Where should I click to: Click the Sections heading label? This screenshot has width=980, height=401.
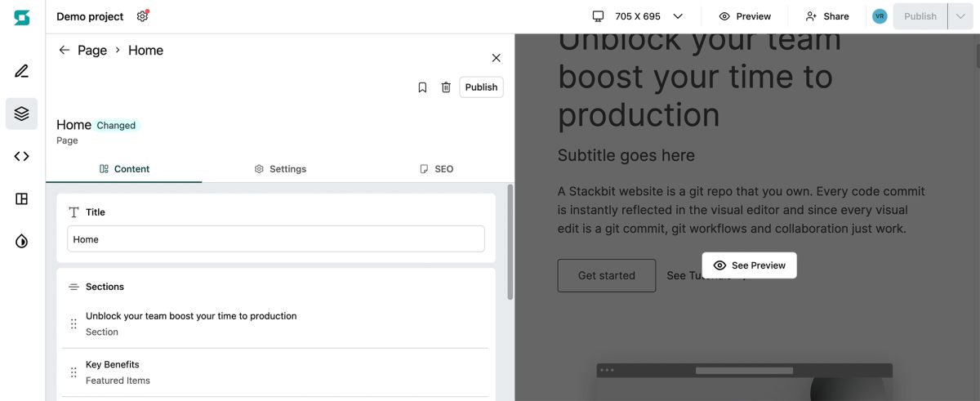click(105, 287)
